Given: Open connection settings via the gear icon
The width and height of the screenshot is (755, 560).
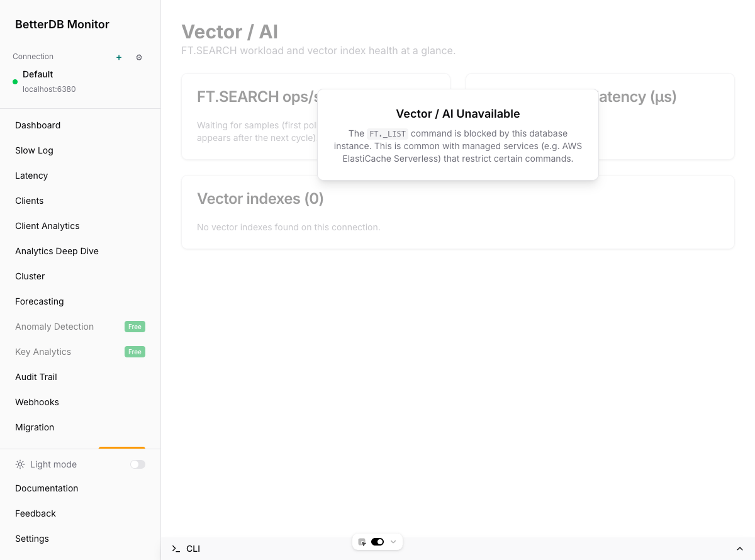Looking at the screenshot, I should click(139, 57).
